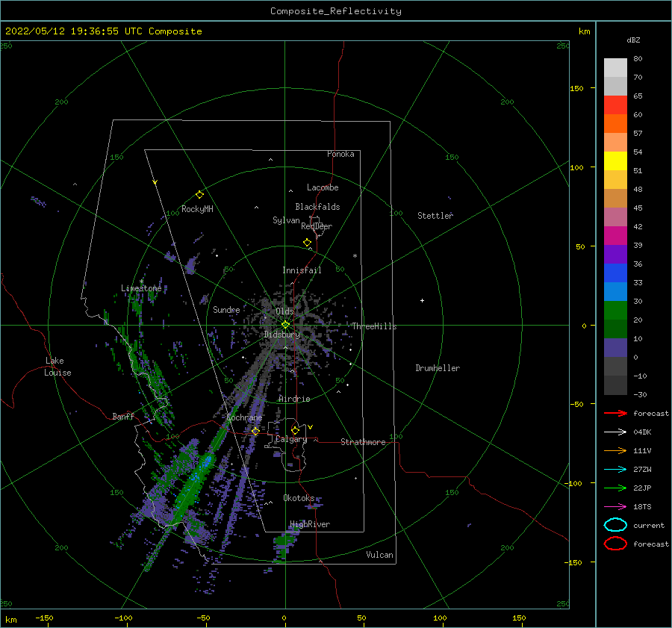Click the white plus marker west of Drumheller
The height and width of the screenshot is (628, 672).
(x=422, y=300)
